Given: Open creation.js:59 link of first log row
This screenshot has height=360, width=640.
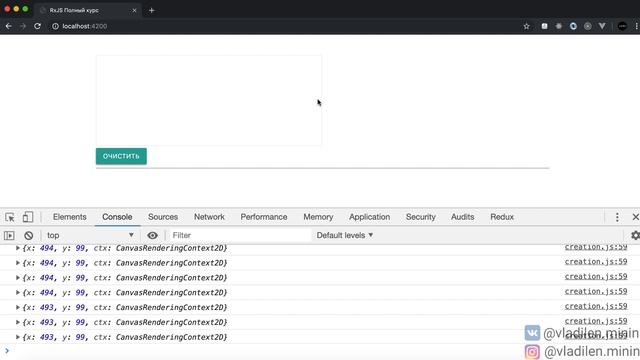Looking at the screenshot, I should pyautogui.click(x=596, y=247).
